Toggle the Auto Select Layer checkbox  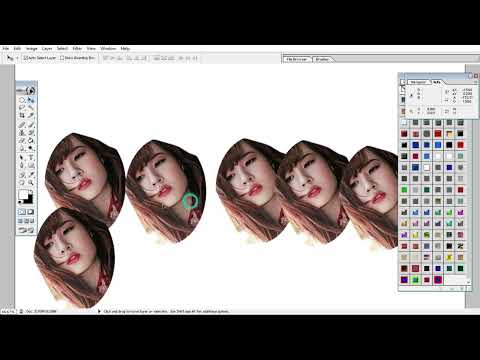(x=25, y=58)
